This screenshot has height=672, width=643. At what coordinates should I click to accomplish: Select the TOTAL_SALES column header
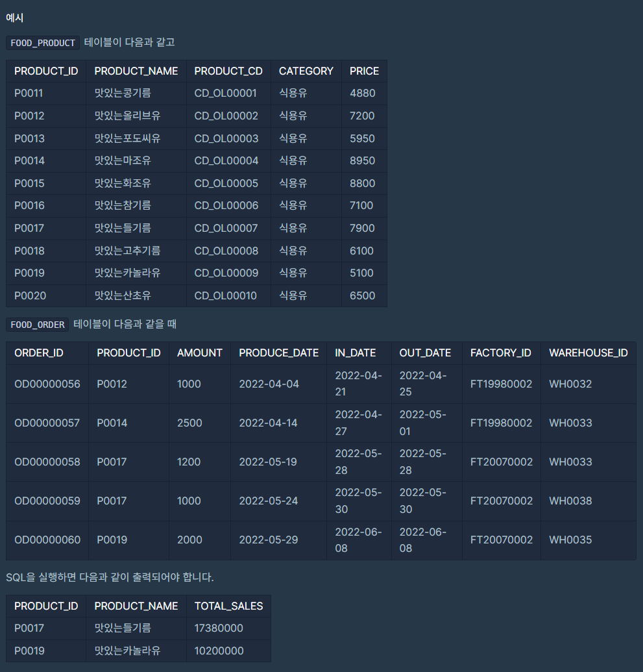point(228,606)
